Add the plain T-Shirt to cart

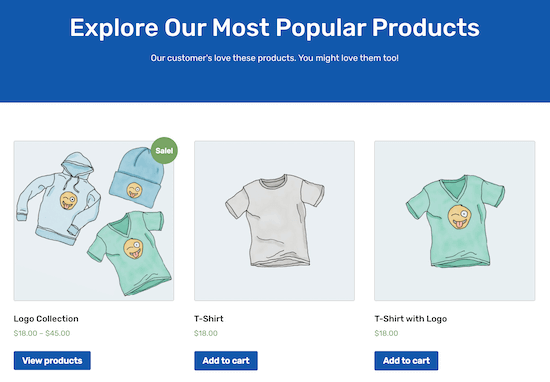point(226,361)
